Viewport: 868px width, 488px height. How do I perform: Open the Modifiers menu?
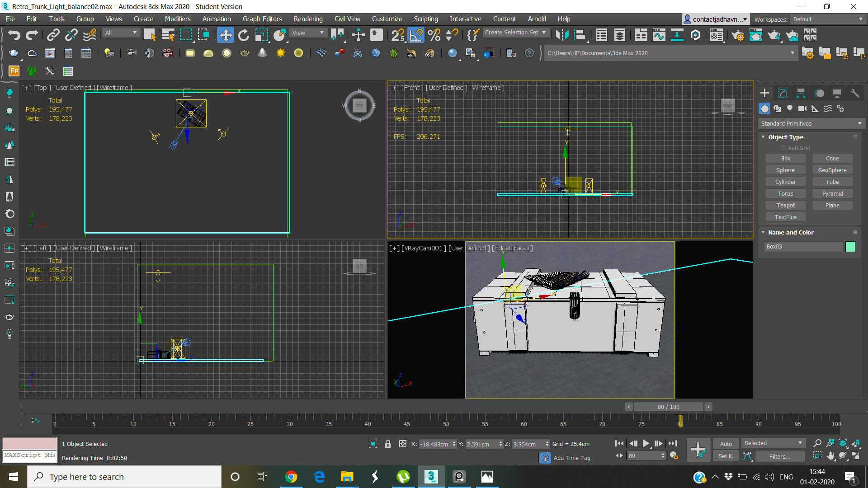(178, 19)
